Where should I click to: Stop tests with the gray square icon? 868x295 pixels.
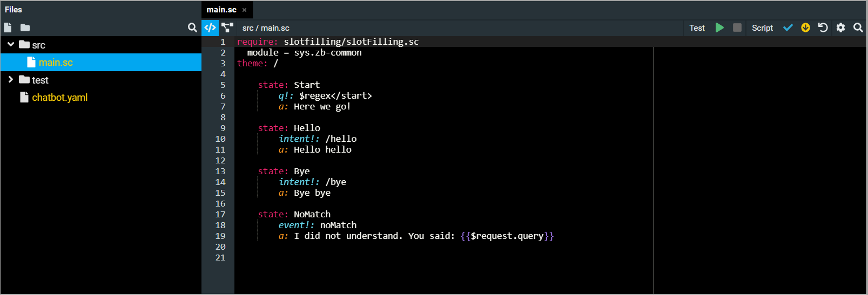click(737, 28)
